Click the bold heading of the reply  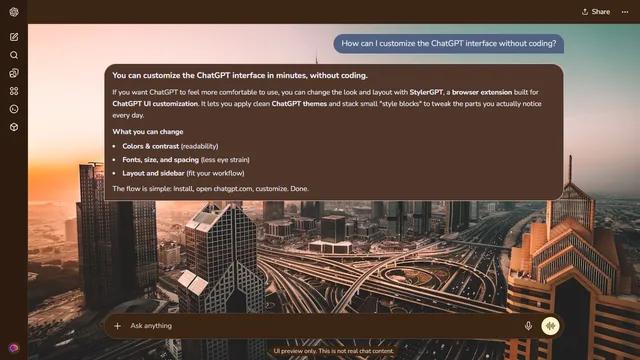pyautogui.click(x=240, y=76)
